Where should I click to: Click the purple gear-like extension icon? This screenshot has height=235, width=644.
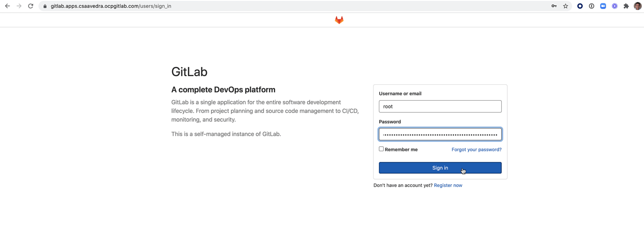pyautogui.click(x=615, y=6)
